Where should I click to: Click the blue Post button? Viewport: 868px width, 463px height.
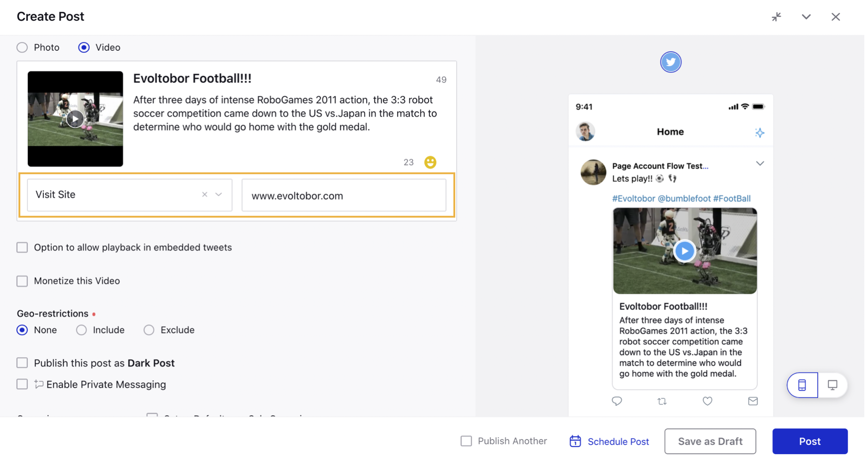[810, 441]
